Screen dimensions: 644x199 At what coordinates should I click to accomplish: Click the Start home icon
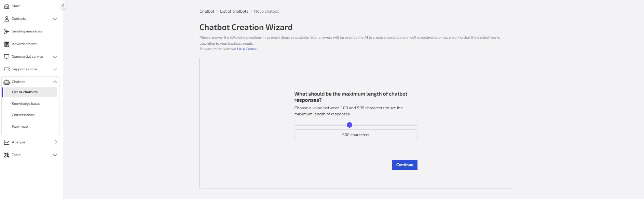(x=6, y=6)
